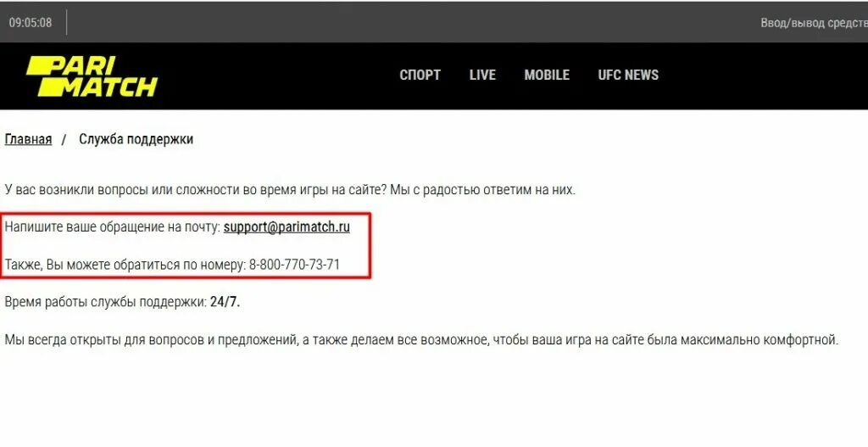Click the Напишите ваше обращение на почту label
The height and width of the screenshot is (447, 868).
(x=113, y=227)
